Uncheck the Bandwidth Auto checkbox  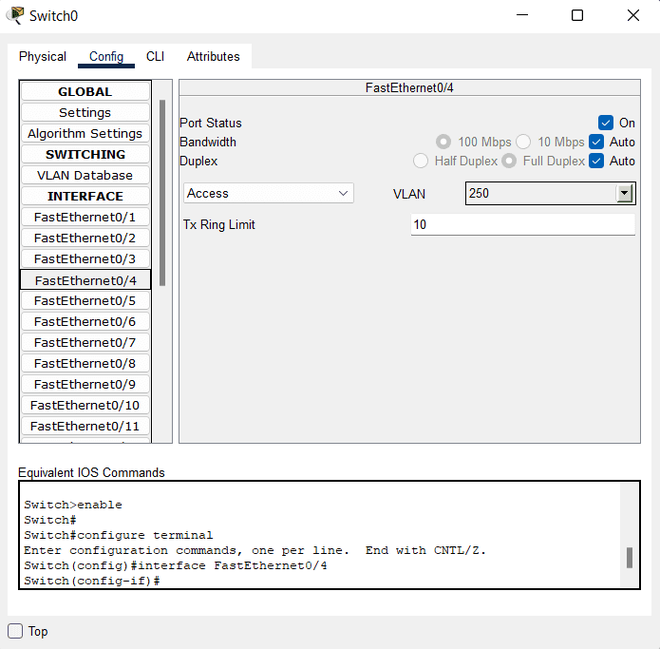[x=596, y=142]
